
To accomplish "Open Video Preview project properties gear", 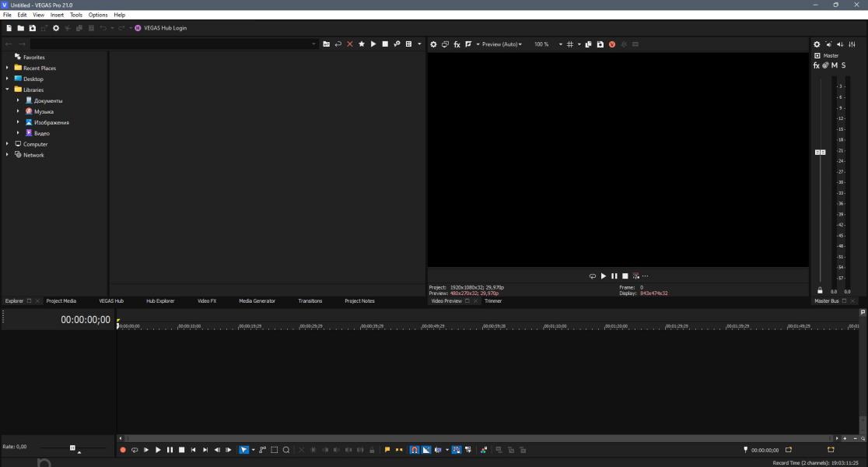I will pos(433,44).
